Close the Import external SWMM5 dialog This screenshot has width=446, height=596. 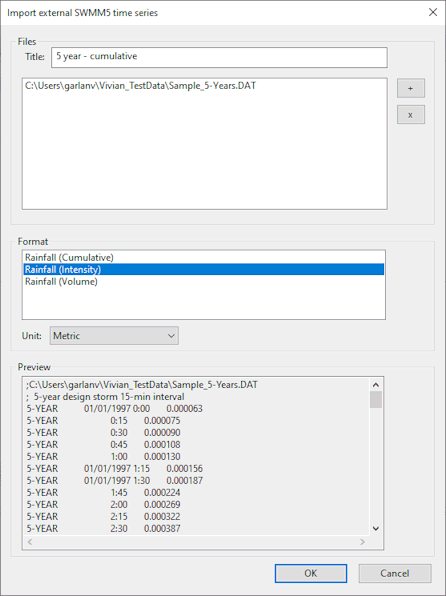433,12
